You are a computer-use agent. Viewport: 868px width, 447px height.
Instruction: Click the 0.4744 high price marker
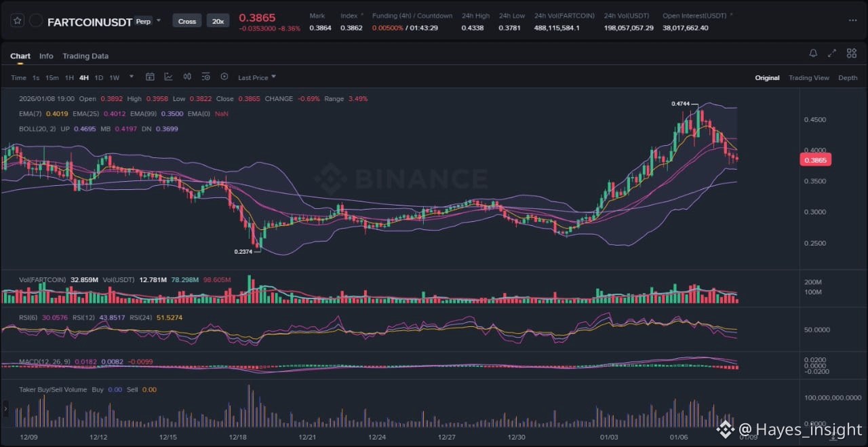(680, 104)
